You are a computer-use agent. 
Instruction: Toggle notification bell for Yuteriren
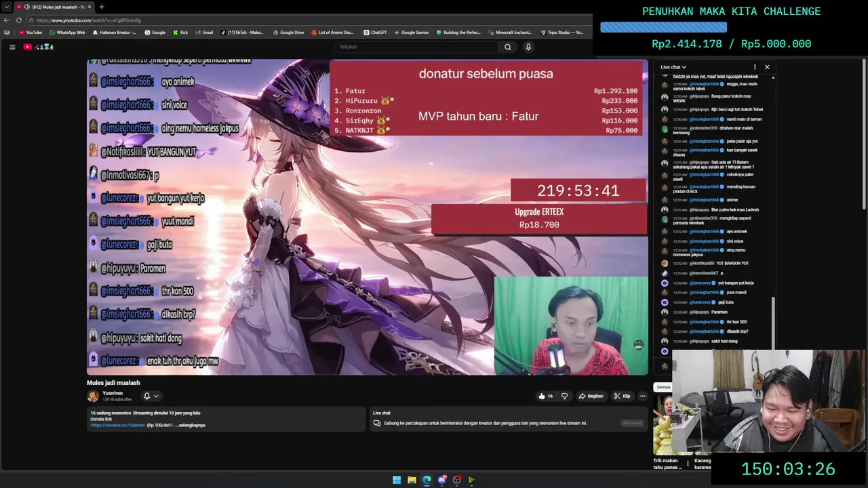click(x=146, y=396)
